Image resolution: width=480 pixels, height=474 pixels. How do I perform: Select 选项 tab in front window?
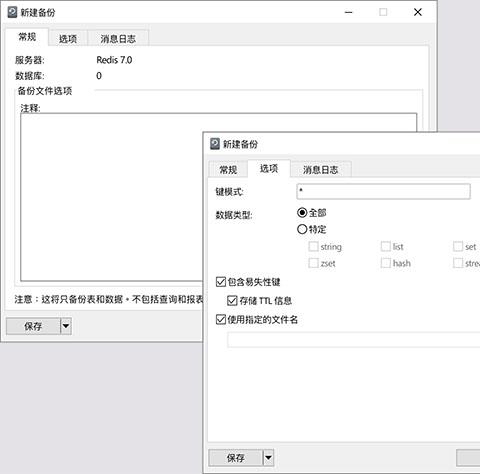(269, 168)
